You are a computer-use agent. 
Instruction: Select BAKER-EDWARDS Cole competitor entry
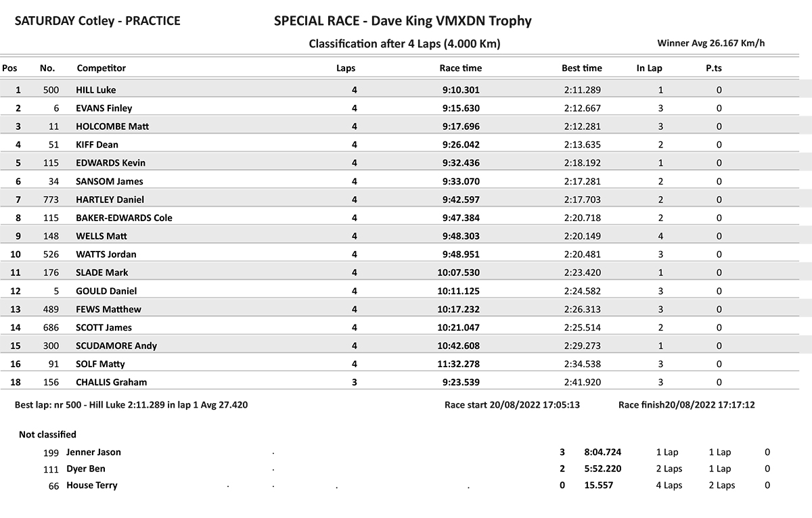pos(124,218)
